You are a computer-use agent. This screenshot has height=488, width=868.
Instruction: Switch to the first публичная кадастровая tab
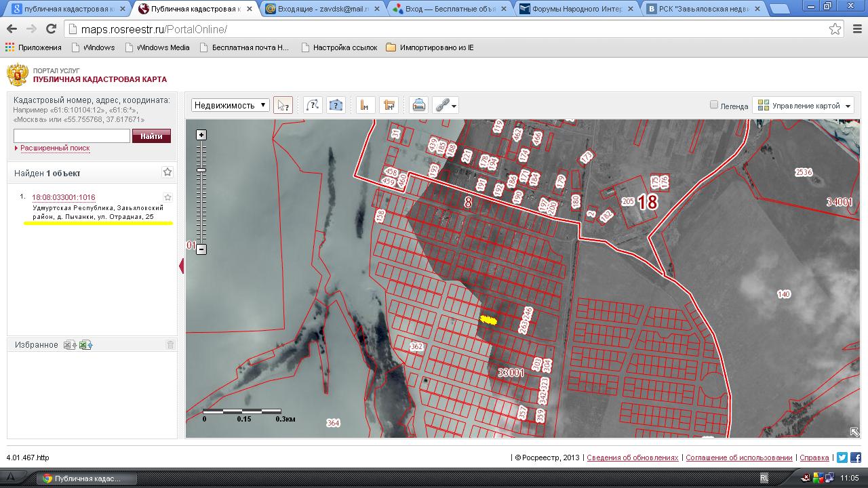click(68, 9)
